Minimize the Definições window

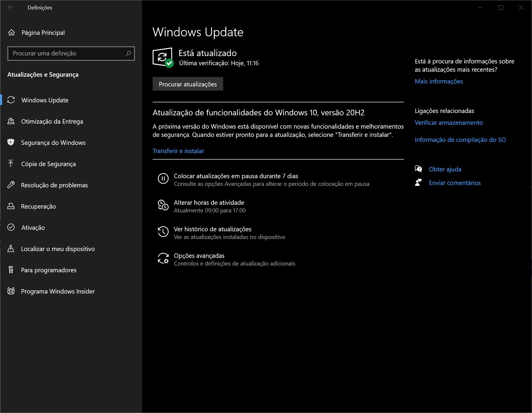click(480, 8)
